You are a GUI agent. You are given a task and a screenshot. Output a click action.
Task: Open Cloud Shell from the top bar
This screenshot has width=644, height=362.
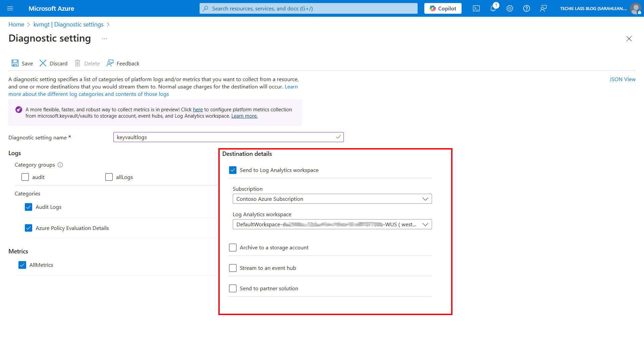coord(476,8)
